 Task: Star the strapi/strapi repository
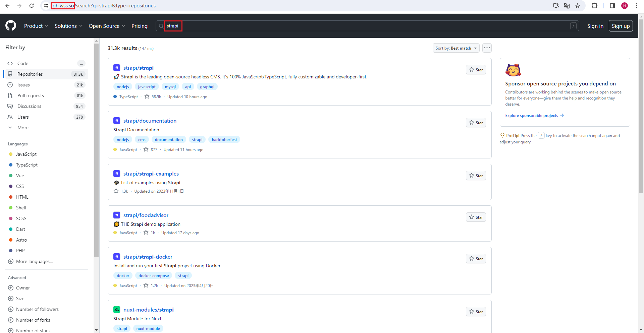[476, 70]
